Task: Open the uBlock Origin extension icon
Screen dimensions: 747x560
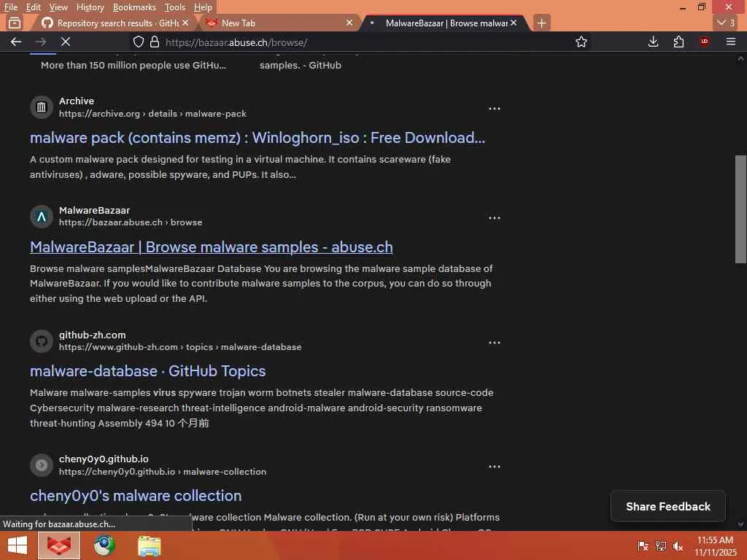Action: click(704, 42)
